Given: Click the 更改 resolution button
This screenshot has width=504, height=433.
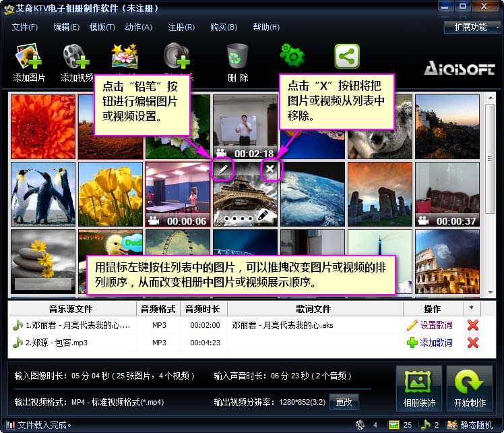Looking at the screenshot, I should point(344,402).
